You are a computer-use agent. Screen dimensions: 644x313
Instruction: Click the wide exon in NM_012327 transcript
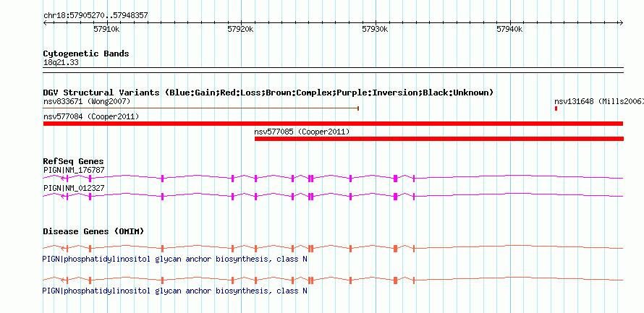(396, 197)
